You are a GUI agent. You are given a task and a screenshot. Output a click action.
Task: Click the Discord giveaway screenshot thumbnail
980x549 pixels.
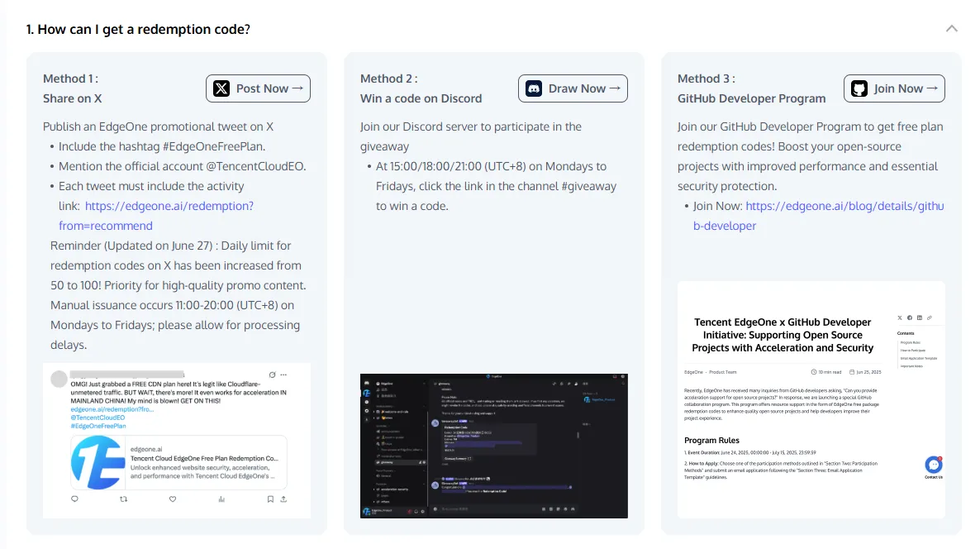click(x=494, y=446)
